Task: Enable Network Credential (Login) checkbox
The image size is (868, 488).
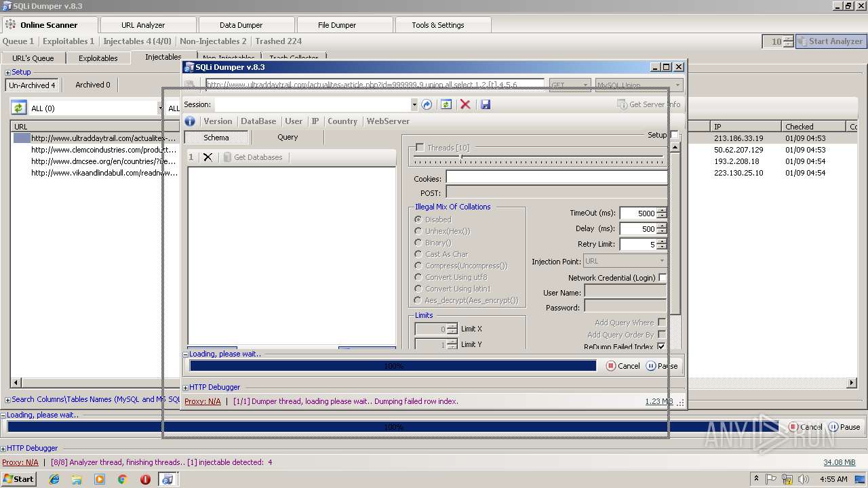Action: click(663, 278)
